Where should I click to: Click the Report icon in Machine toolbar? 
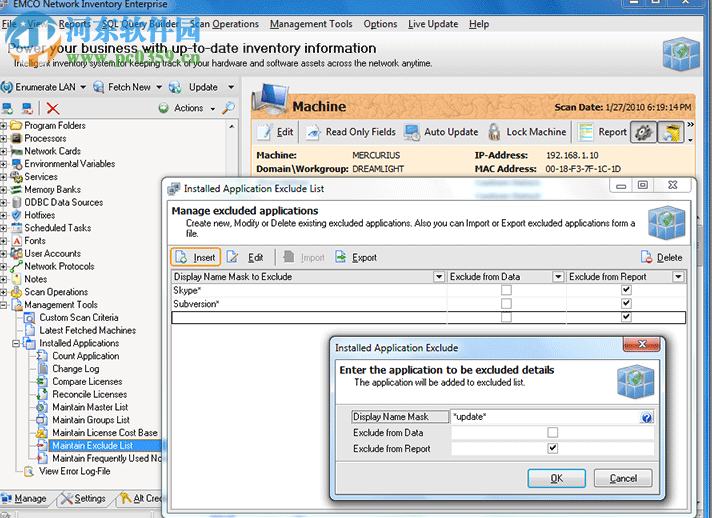586,132
